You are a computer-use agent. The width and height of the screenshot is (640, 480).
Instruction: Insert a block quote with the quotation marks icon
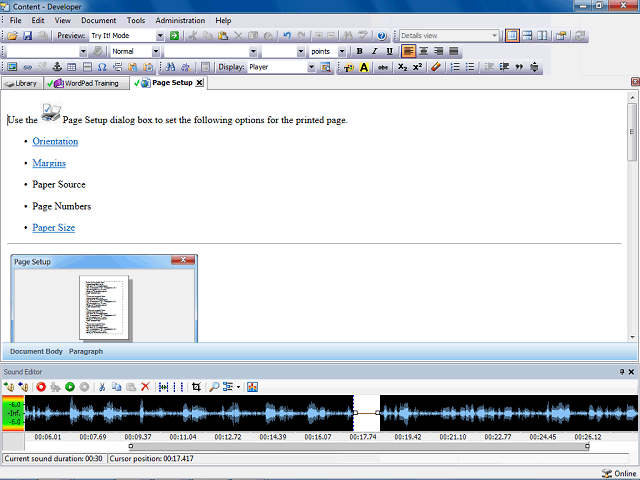519,67
